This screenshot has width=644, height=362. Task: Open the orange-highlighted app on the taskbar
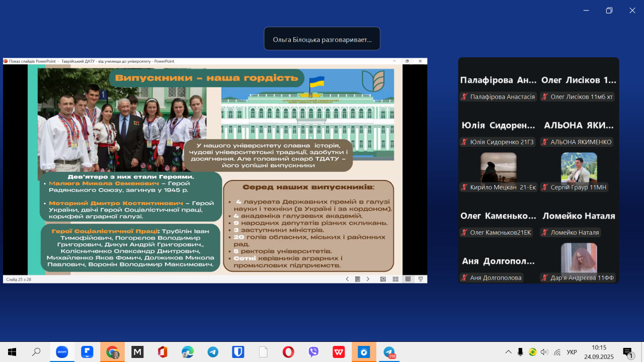pos(364,352)
